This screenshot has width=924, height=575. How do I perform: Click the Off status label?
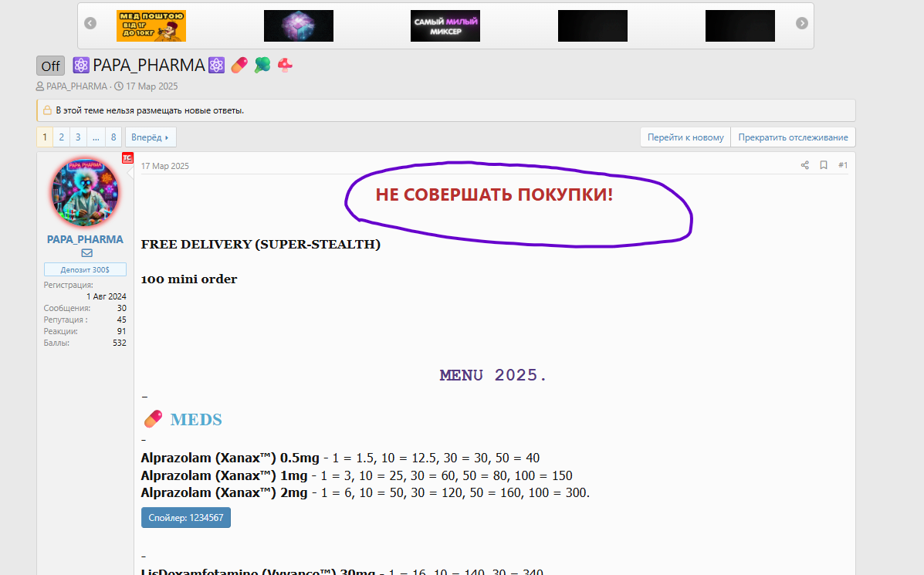51,66
